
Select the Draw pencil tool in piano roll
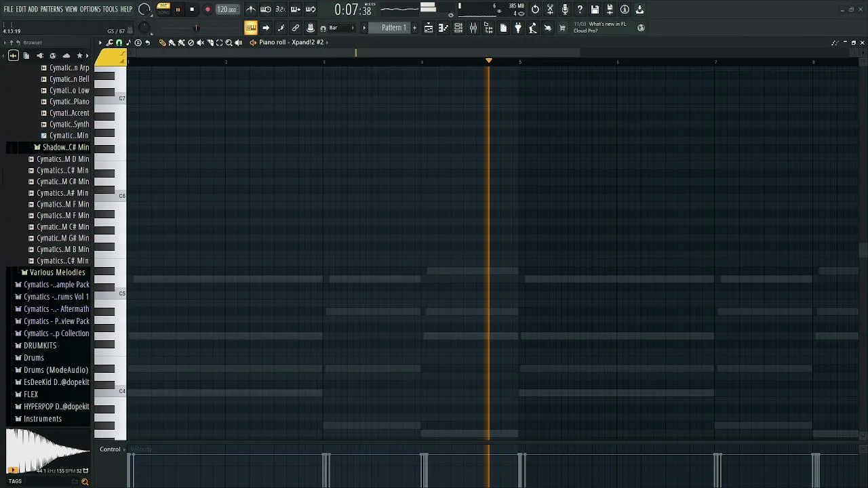click(x=162, y=43)
